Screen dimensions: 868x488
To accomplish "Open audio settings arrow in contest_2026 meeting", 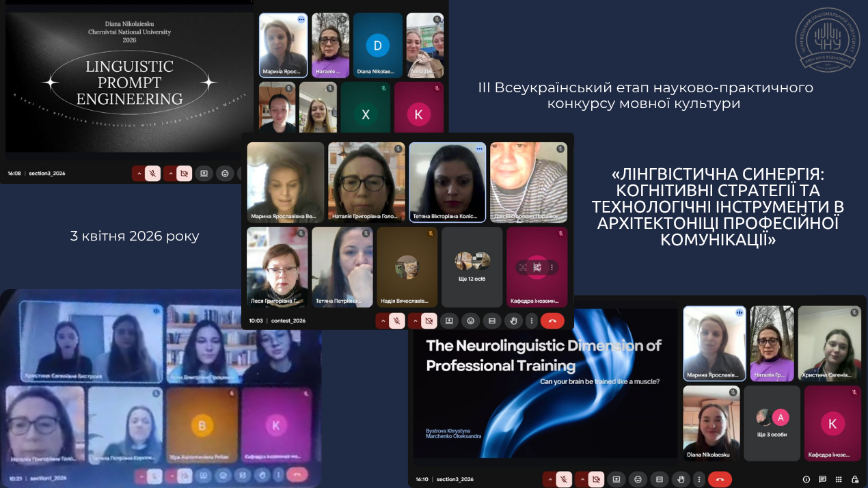I will tap(383, 320).
